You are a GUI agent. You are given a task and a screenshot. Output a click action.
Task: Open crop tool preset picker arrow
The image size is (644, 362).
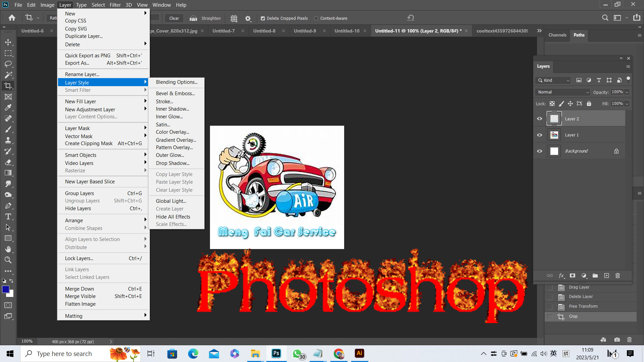tap(38, 18)
